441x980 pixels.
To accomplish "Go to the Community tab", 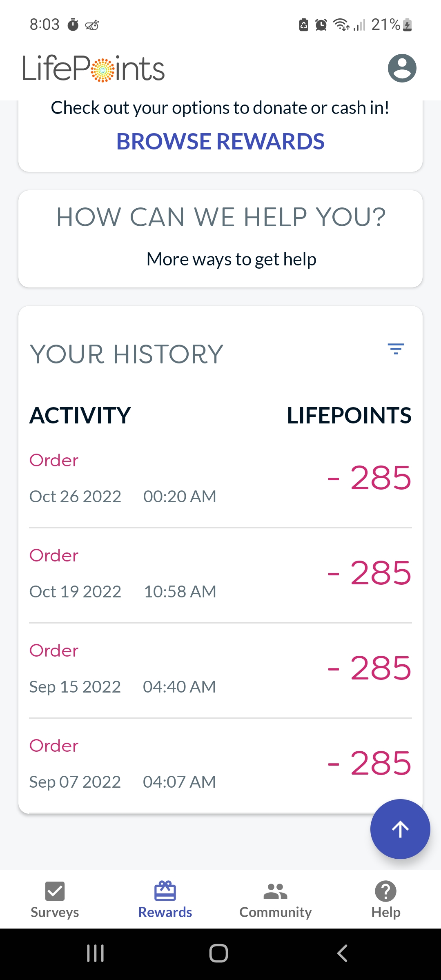I will coord(276,900).
